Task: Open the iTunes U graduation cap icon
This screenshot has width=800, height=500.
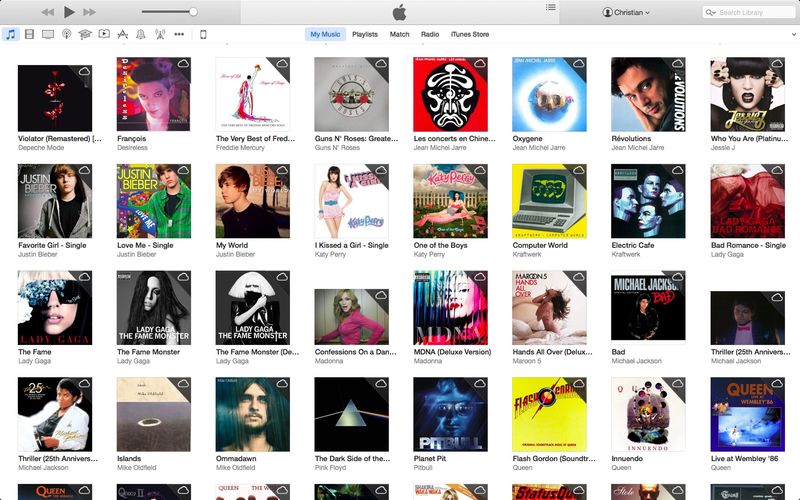Action: pos(85,34)
